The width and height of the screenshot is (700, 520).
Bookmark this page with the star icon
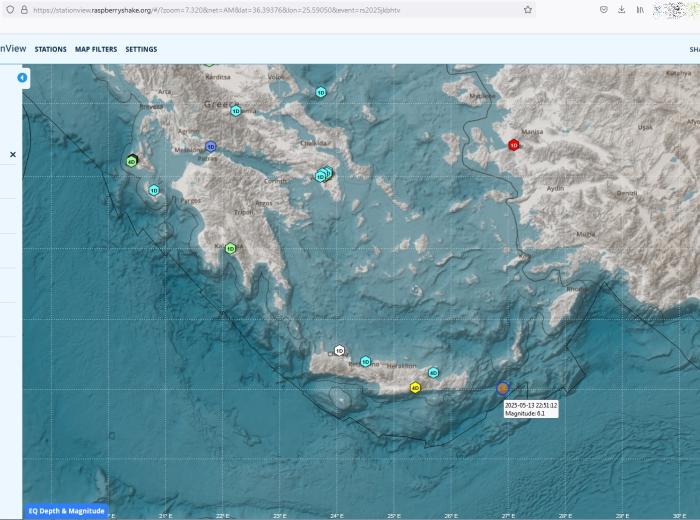click(x=528, y=9)
